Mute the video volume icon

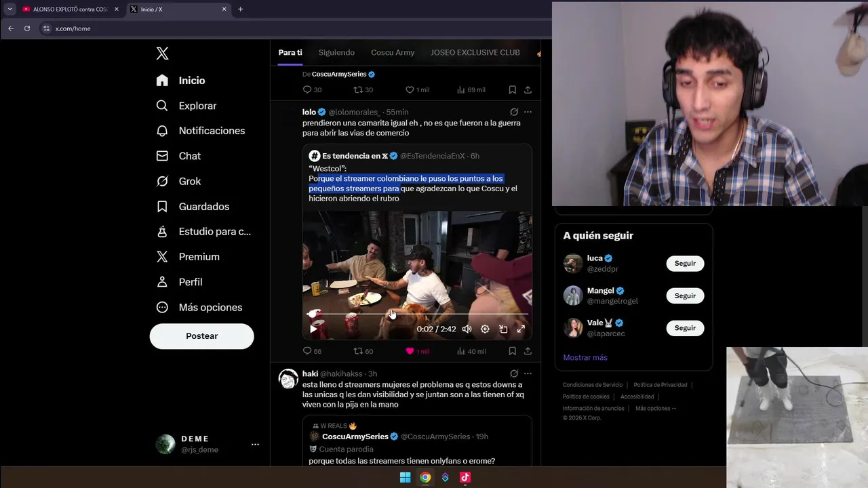tap(467, 329)
